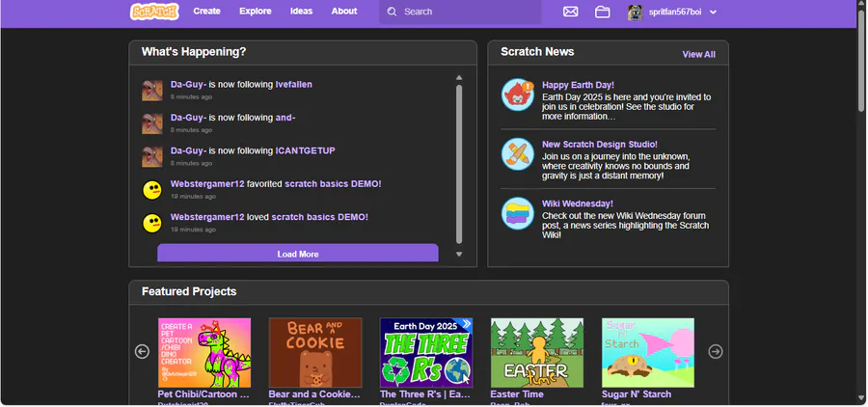Open the Create menu item

(207, 11)
